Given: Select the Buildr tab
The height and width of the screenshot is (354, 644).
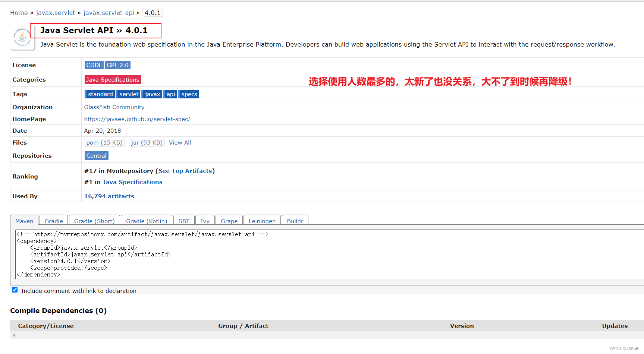Looking at the screenshot, I should [295, 221].
